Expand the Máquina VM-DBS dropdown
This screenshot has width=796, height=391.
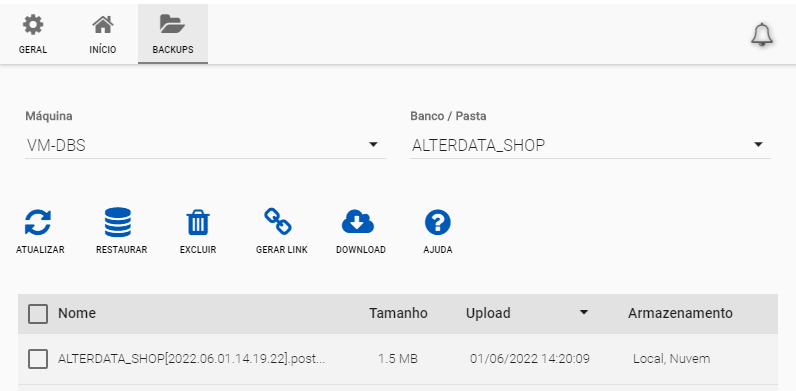tap(205, 146)
